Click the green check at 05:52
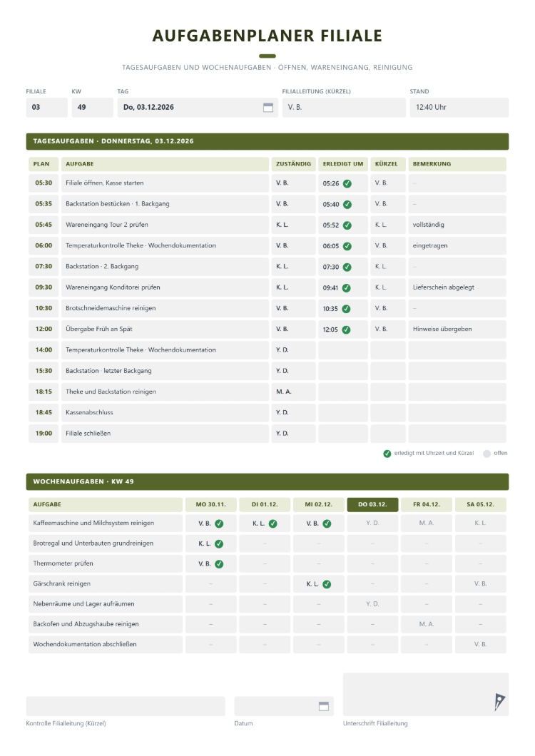The width and height of the screenshot is (535, 756). pyautogui.click(x=347, y=225)
